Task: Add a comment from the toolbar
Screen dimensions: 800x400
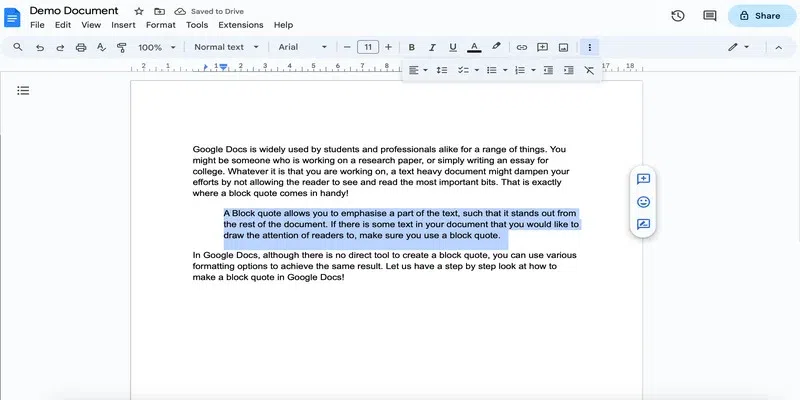Action: click(x=542, y=47)
